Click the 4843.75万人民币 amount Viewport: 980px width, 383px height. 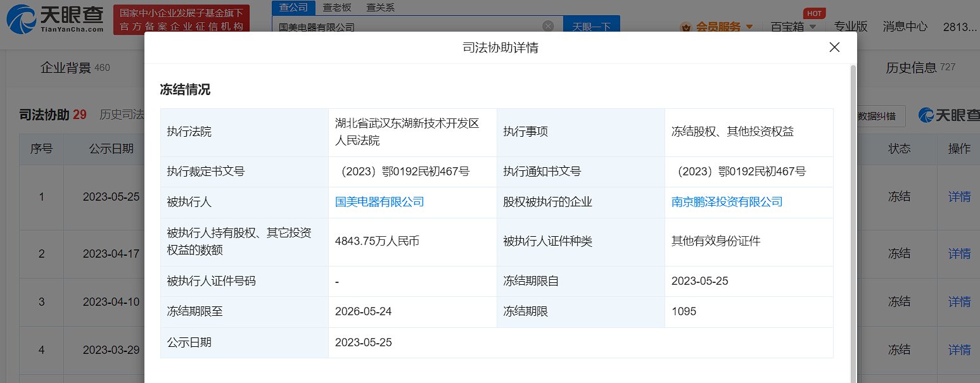[x=378, y=241]
